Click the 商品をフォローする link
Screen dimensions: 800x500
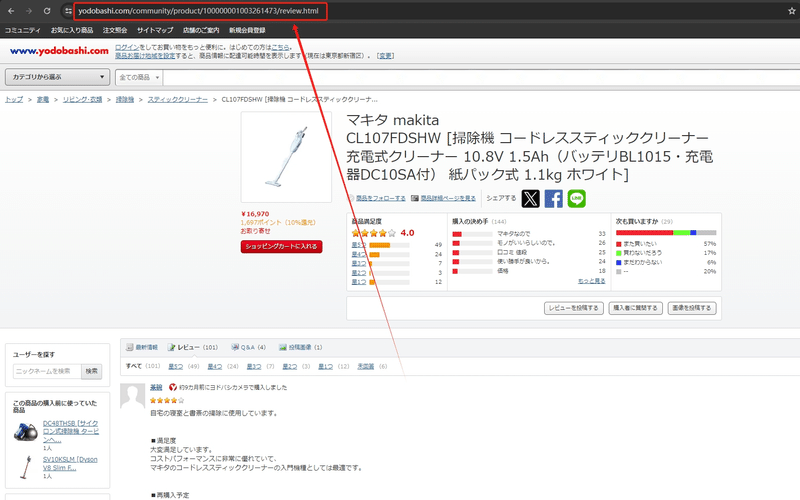pos(381,198)
